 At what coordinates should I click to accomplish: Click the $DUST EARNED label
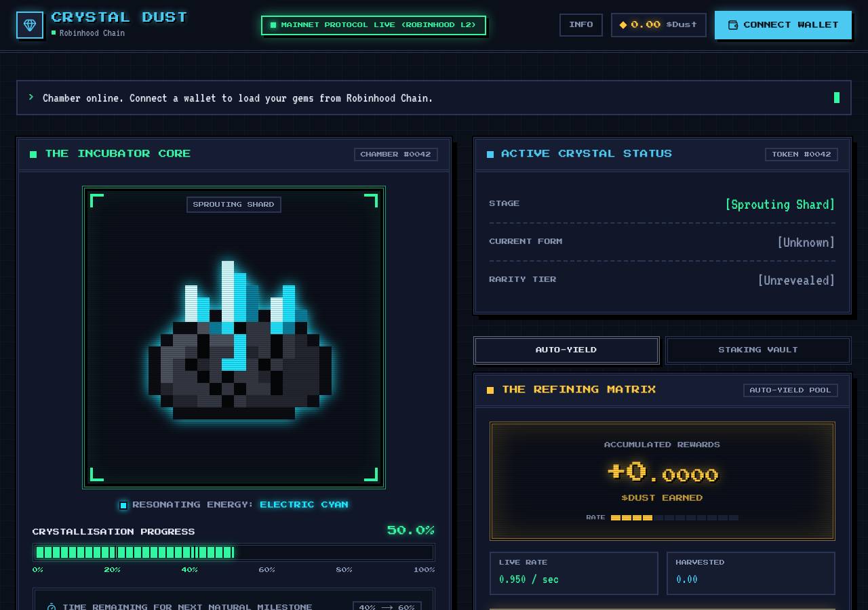(x=662, y=498)
